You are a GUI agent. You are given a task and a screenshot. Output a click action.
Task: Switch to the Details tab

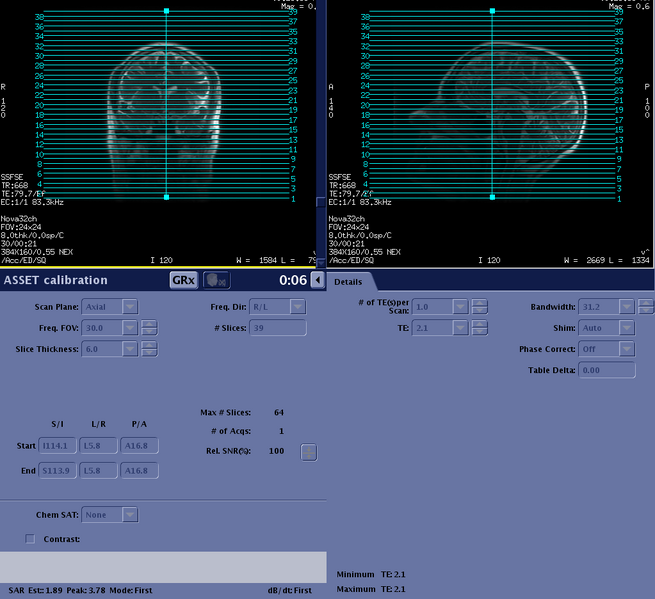tap(348, 282)
